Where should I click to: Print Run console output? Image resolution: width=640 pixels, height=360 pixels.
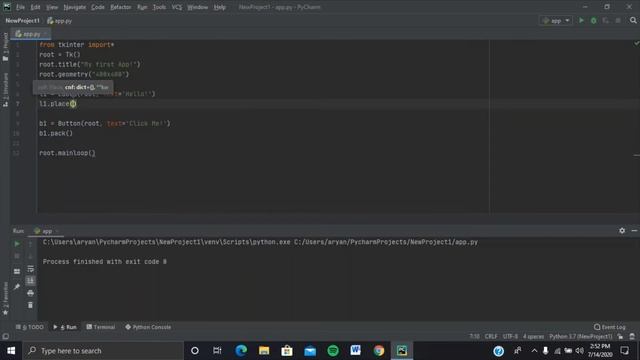pyautogui.click(x=30, y=293)
